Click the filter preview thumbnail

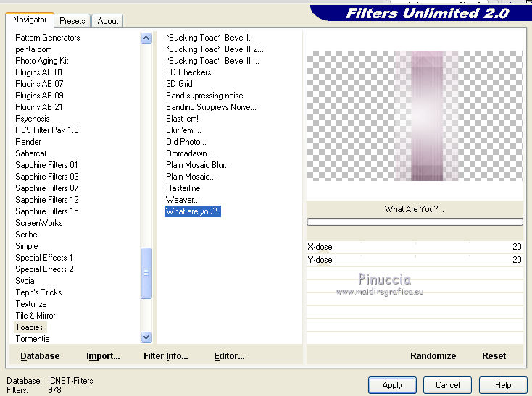[x=415, y=116]
